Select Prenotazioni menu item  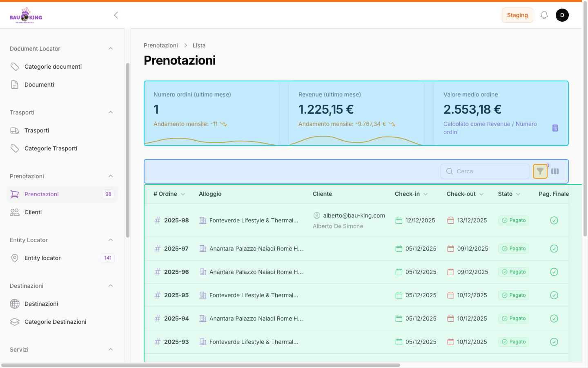pyautogui.click(x=62, y=194)
